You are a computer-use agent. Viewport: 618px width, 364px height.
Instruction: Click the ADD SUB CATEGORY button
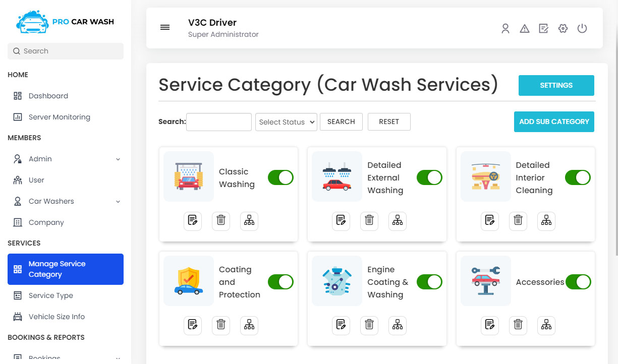point(554,122)
